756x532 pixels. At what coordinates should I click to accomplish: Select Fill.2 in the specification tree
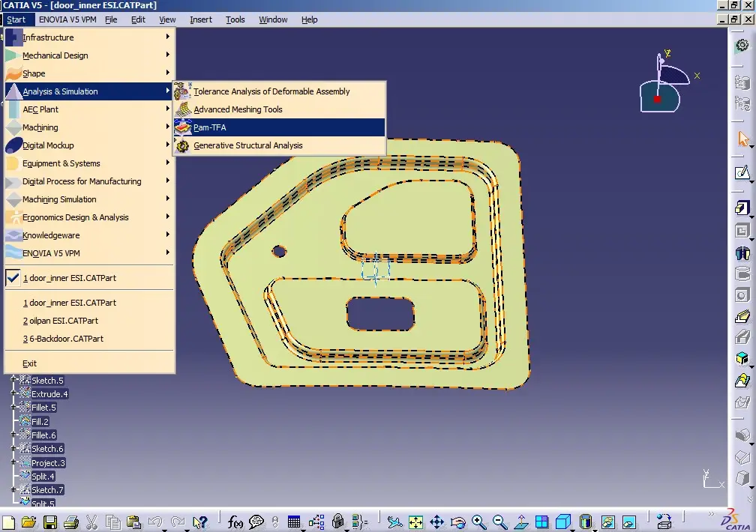(40, 422)
